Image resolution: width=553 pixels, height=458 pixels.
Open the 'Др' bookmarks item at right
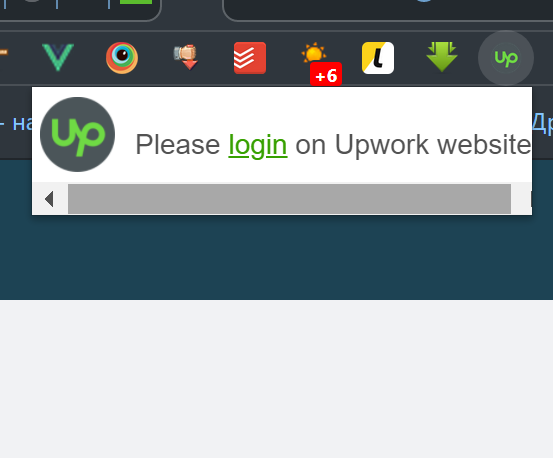click(542, 123)
